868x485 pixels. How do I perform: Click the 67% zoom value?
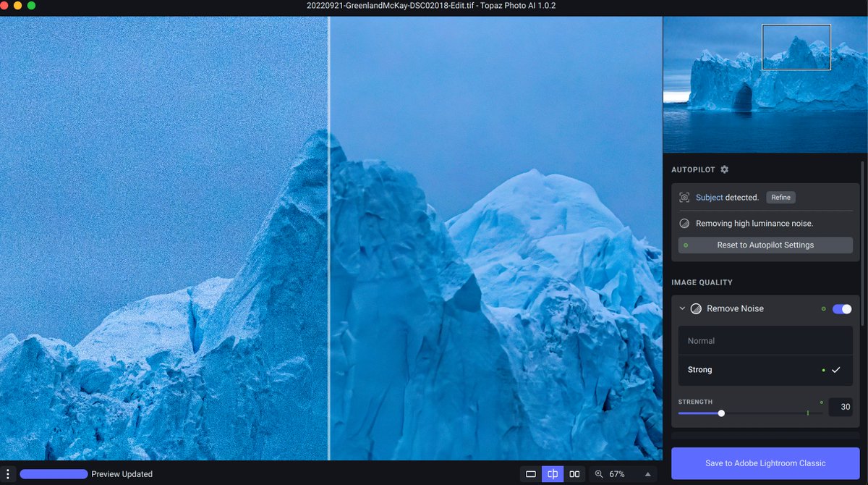click(x=617, y=474)
